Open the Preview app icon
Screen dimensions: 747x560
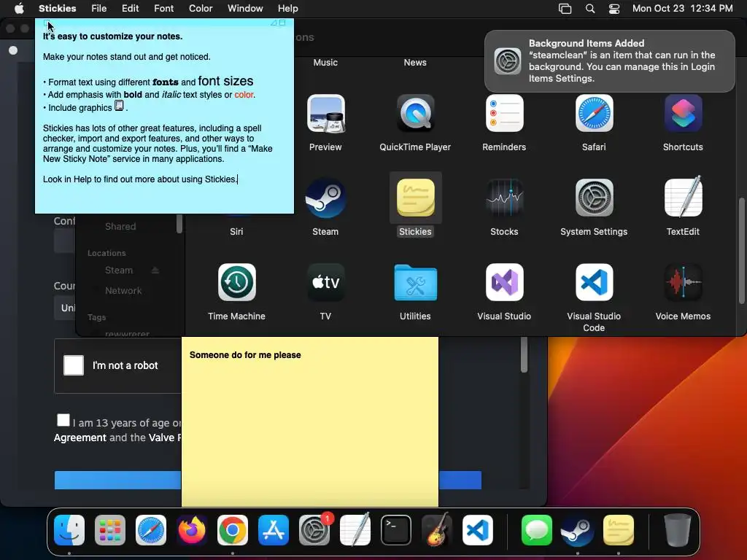pyautogui.click(x=325, y=113)
